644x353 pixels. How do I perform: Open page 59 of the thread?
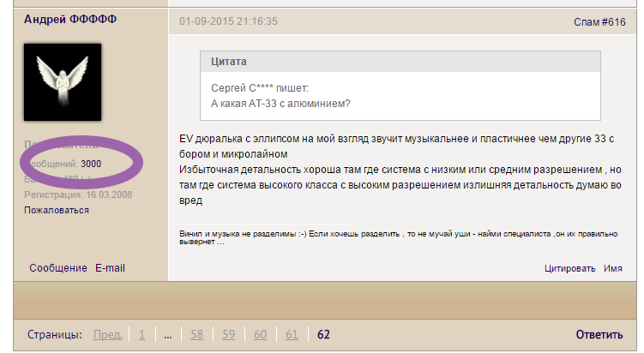click(228, 334)
